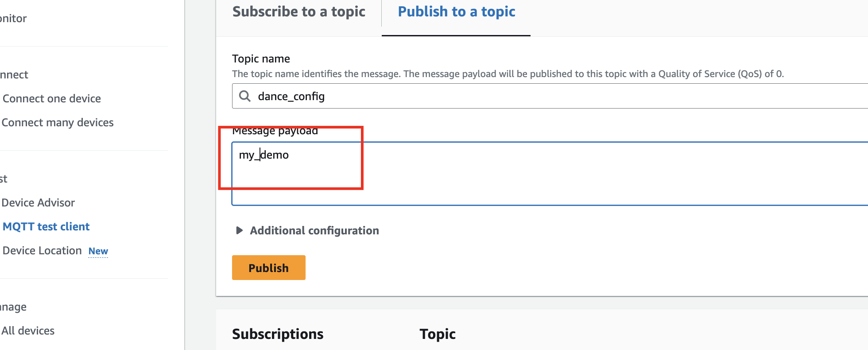Open Connect one device in sidebar
Image resolution: width=868 pixels, height=350 pixels.
[x=52, y=98]
